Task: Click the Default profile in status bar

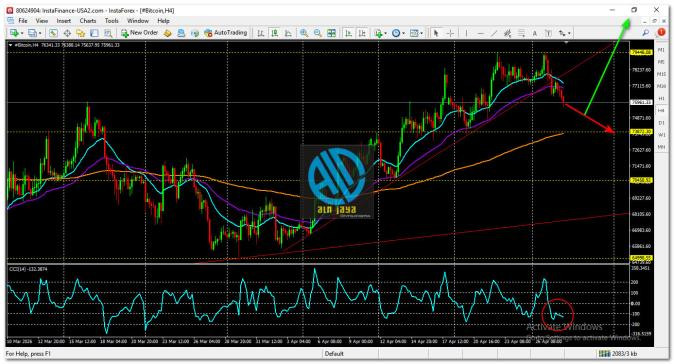Action: pos(334,354)
